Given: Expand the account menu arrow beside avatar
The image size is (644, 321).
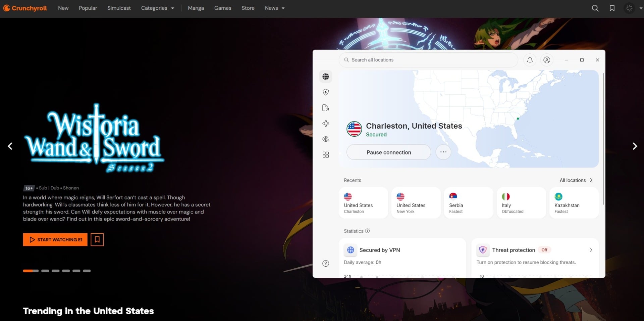Looking at the screenshot, I should click(641, 8).
